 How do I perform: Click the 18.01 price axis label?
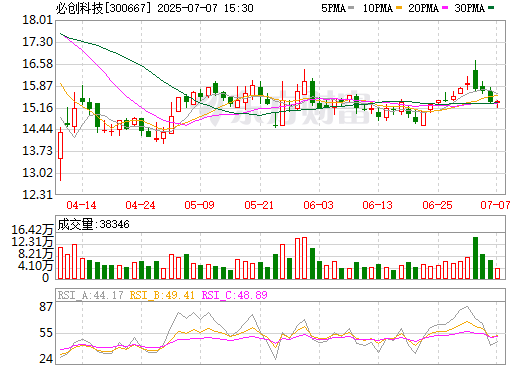point(37,20)
